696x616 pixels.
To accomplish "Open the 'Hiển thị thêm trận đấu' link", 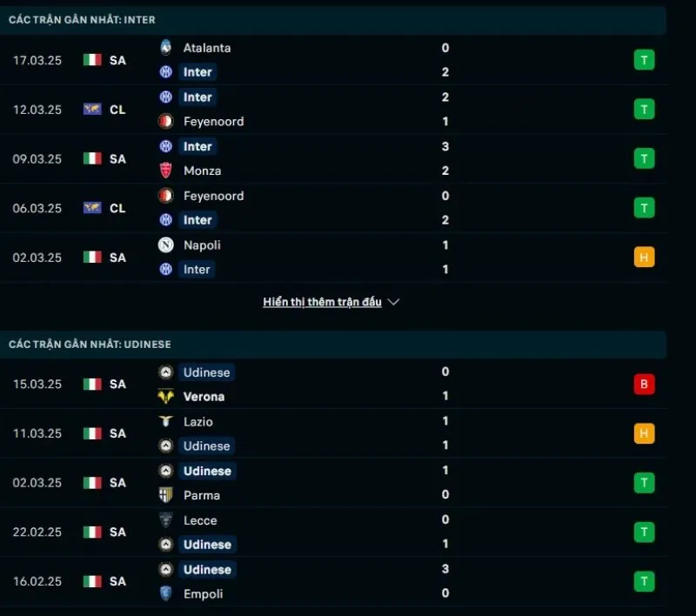I will coord(322,302).
